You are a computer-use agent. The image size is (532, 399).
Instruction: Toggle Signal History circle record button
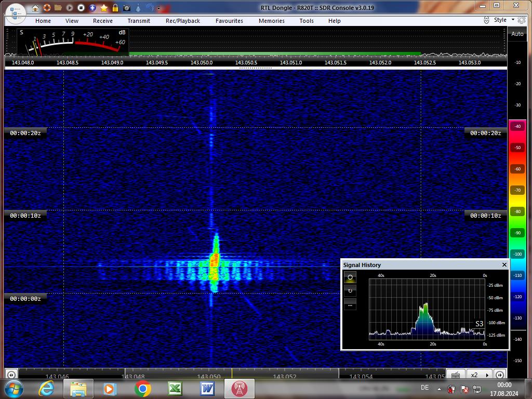point(350,277)
